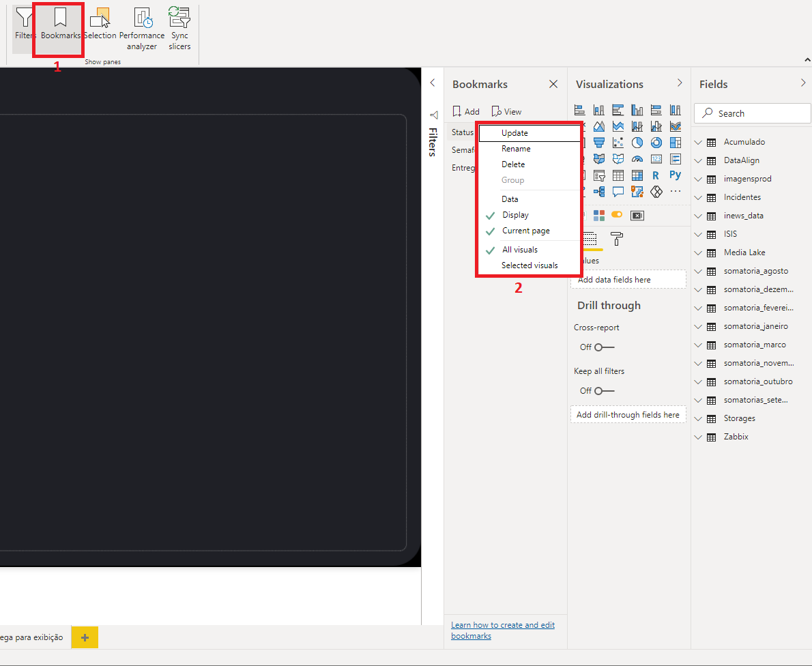Add a treemap visual
The height and width of the screenshot is (666, 812).
tap(676, 143)
